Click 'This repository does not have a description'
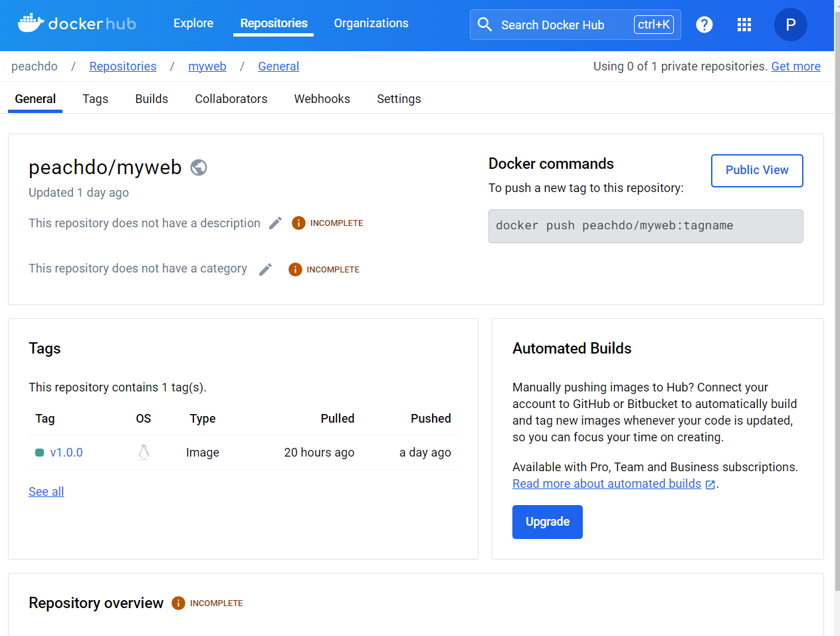 click(x=144, y=223)
